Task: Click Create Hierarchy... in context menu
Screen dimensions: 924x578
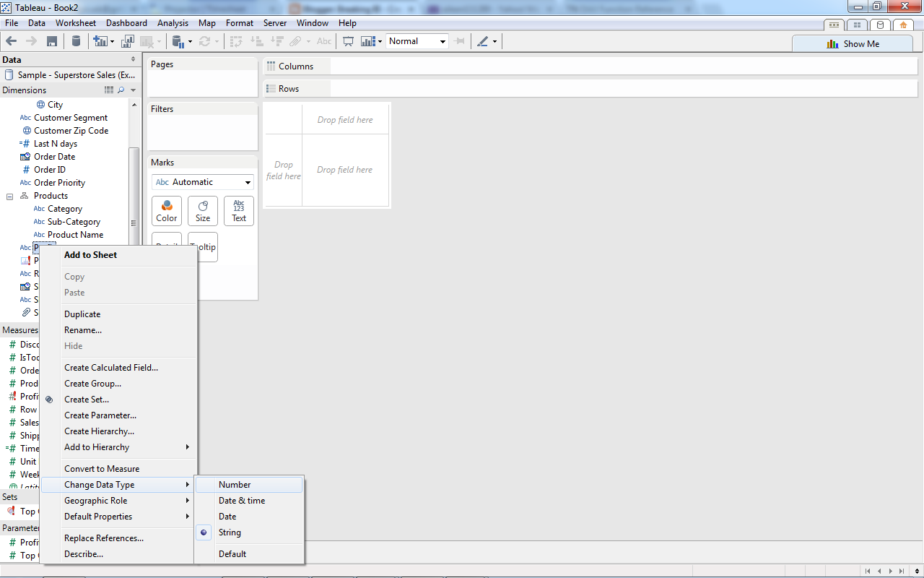Action: [x=118, y=431]
